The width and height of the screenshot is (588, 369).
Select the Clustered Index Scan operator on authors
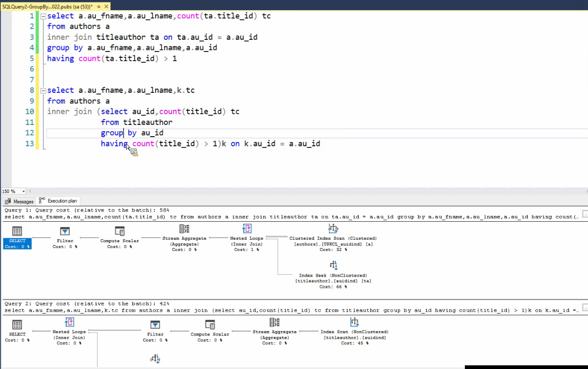333,238
